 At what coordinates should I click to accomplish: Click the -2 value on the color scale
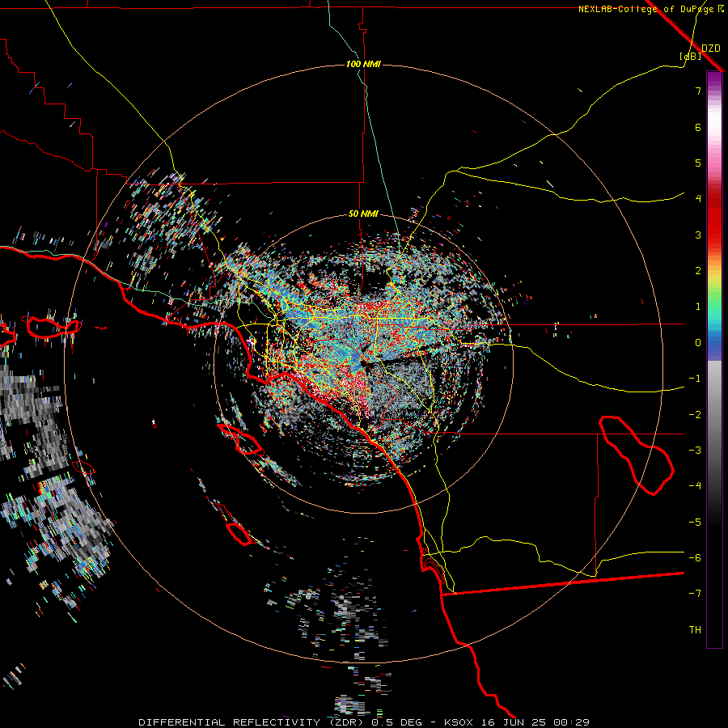click(x=695, y=415)
